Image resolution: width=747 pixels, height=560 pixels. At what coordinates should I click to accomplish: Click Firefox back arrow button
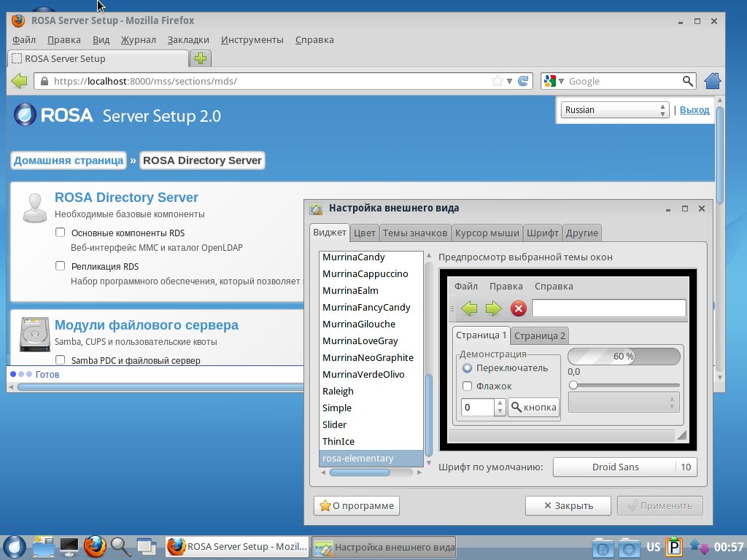pos(19,81)
